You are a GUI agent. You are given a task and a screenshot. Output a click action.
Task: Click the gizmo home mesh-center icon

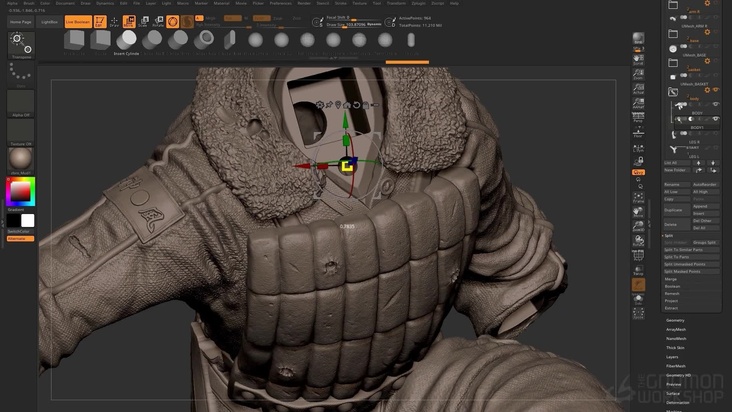[347, 105]
